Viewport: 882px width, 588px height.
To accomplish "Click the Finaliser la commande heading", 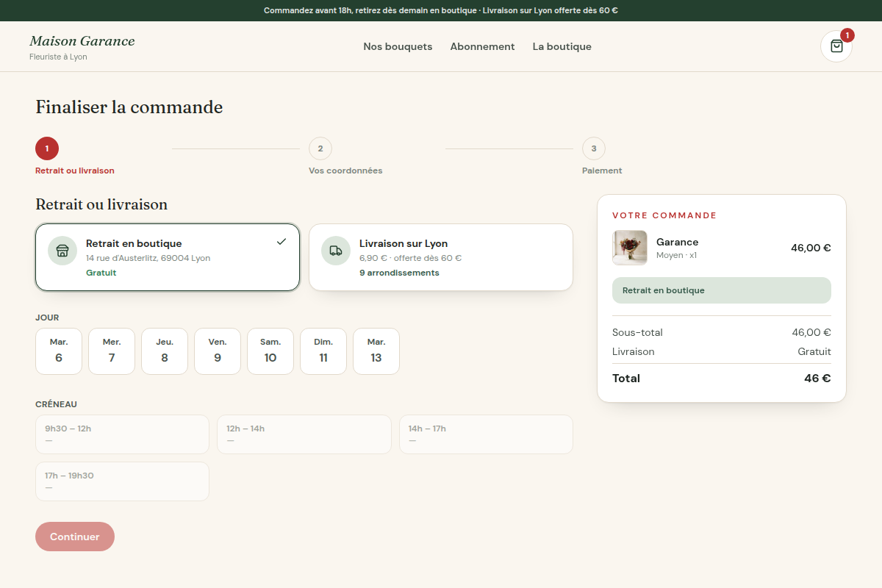I will click(129, 107).
